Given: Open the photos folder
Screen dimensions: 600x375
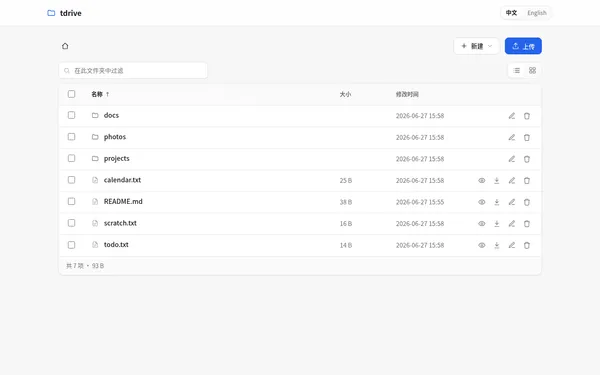Looking at the screenshot, I should [115, 137].
